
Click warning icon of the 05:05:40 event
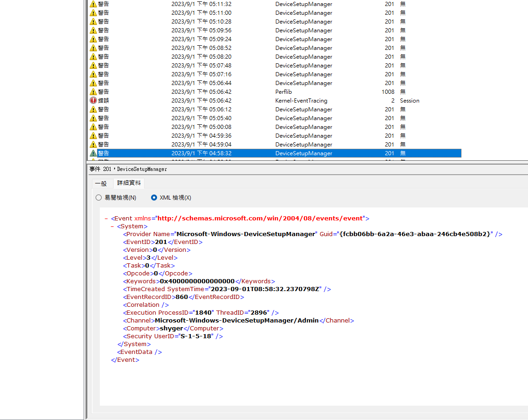click(x=93, y=118)
